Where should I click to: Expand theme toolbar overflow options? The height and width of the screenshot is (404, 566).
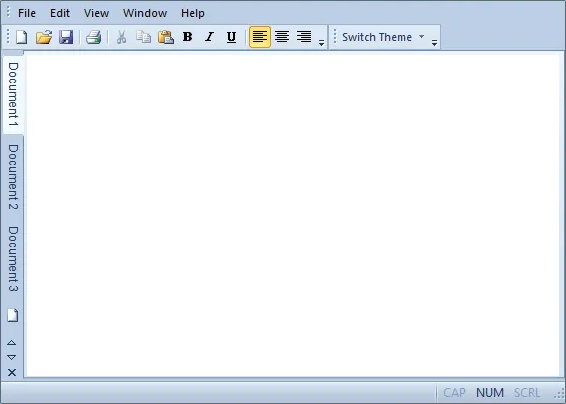coord(434,43)
